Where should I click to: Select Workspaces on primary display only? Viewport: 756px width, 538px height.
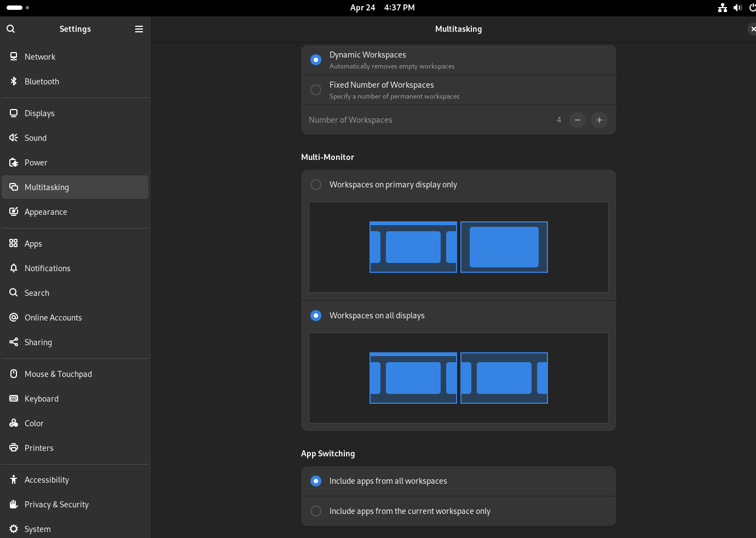pos(316,185)
